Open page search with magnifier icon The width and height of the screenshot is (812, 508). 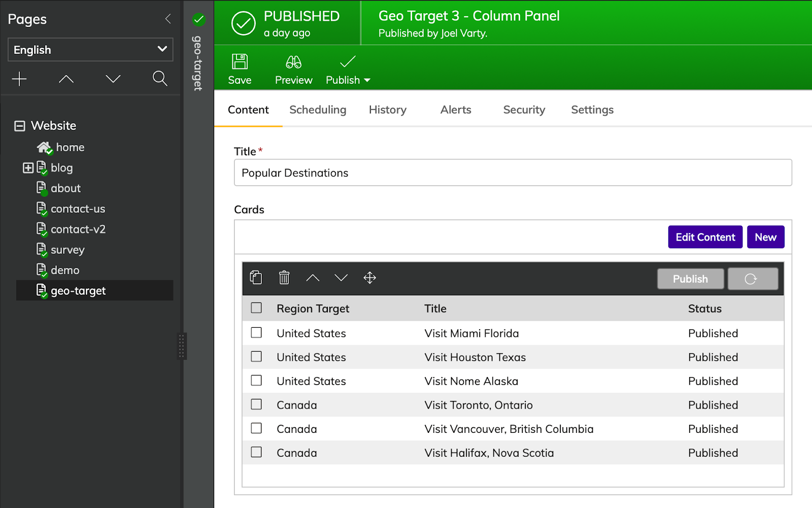tap(160, 79)
